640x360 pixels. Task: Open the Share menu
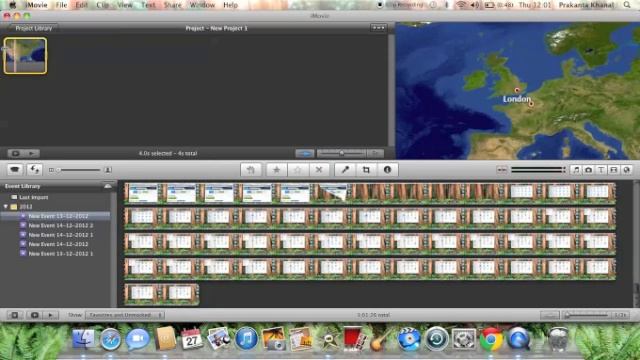[172, 5]
